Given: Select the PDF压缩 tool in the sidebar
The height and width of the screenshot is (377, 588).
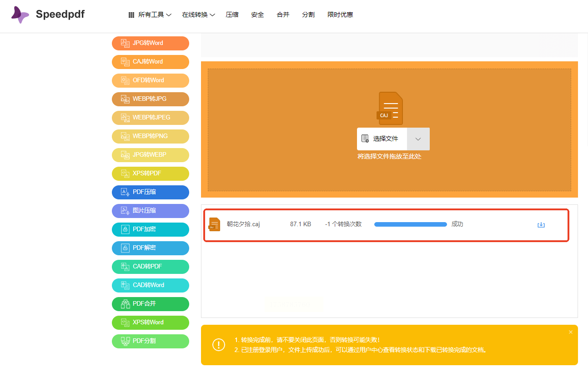Looking at the screenshot, I should point(150,192).
